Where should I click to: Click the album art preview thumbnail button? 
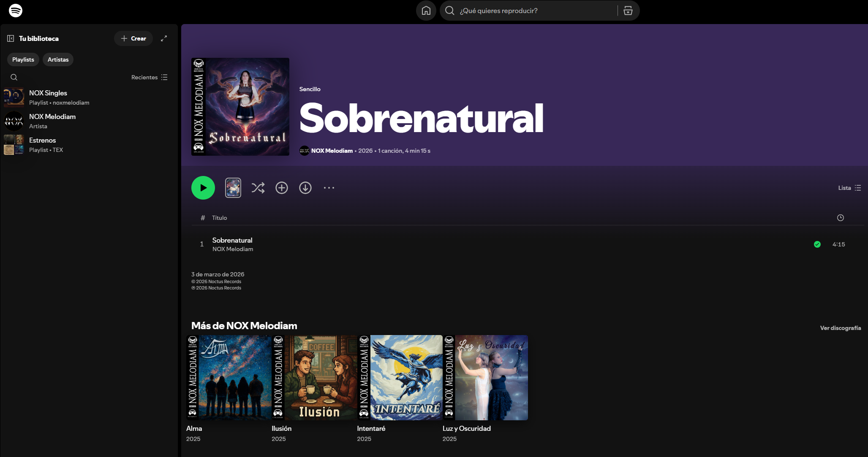[x=233, y=188]
